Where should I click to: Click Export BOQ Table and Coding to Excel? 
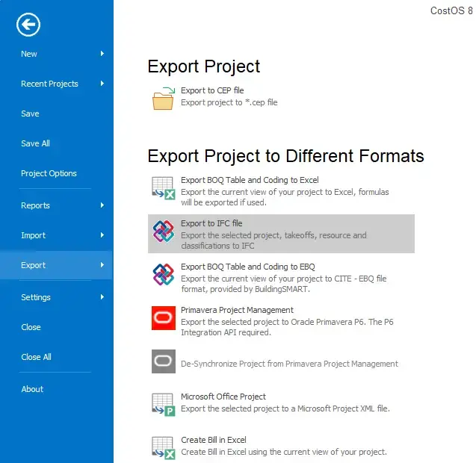(250, 180)
